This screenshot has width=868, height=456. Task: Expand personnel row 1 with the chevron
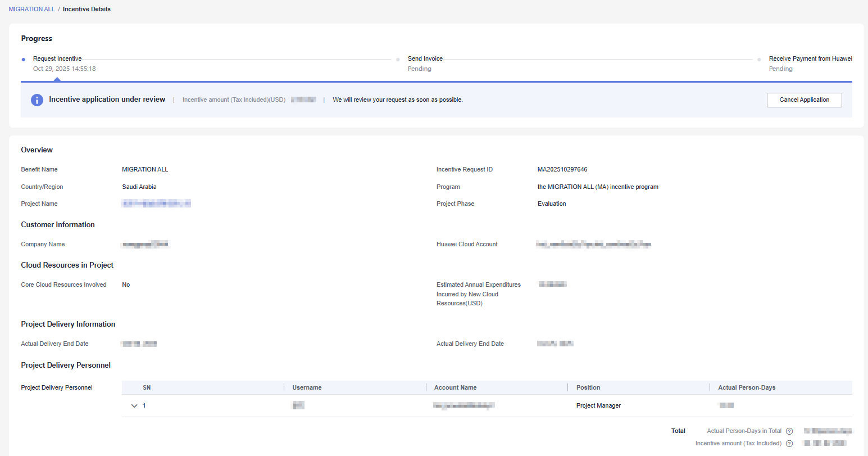(x=134, y=406)
